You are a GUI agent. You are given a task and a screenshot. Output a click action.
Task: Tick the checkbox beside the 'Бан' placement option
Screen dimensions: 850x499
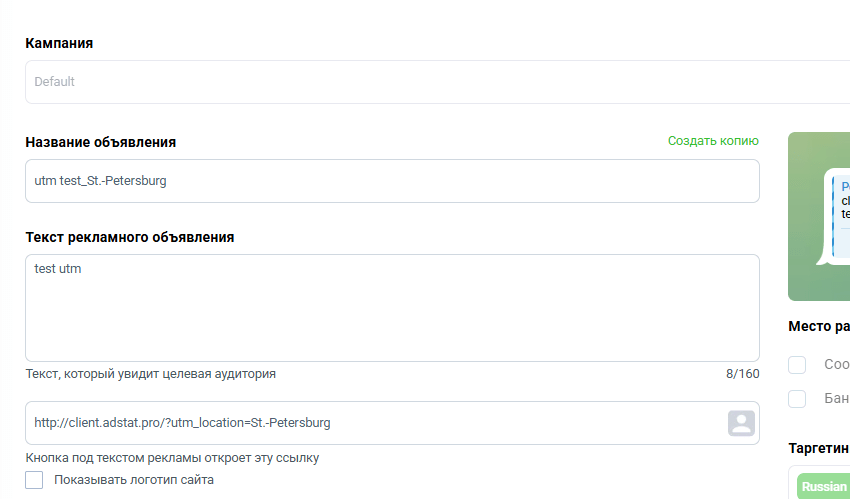(x=797, y=399)
